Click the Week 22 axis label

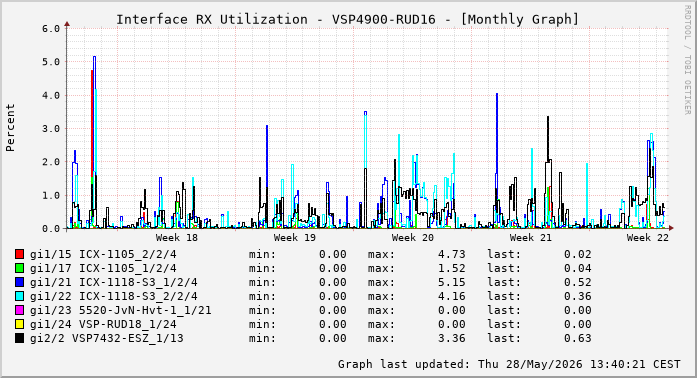click(648, 237)
